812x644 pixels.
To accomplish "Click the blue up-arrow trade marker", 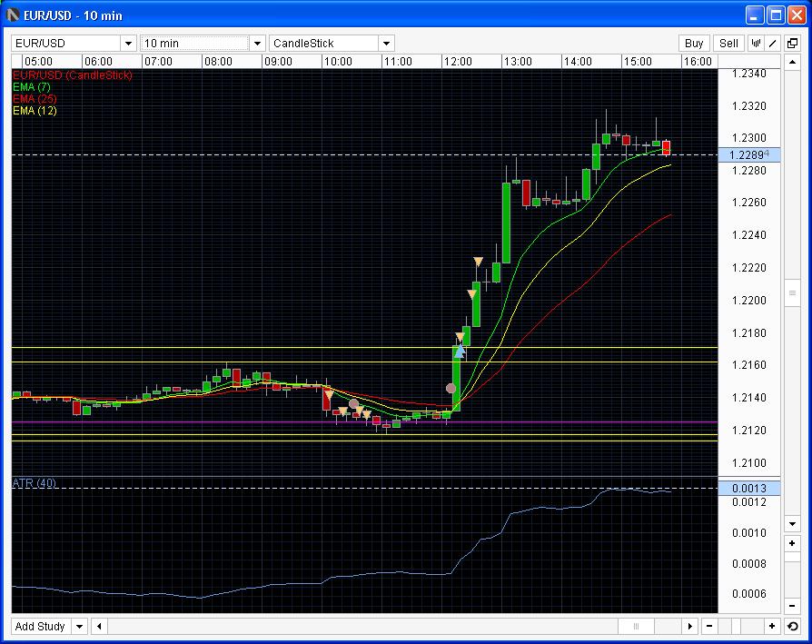I will (460, 352).
